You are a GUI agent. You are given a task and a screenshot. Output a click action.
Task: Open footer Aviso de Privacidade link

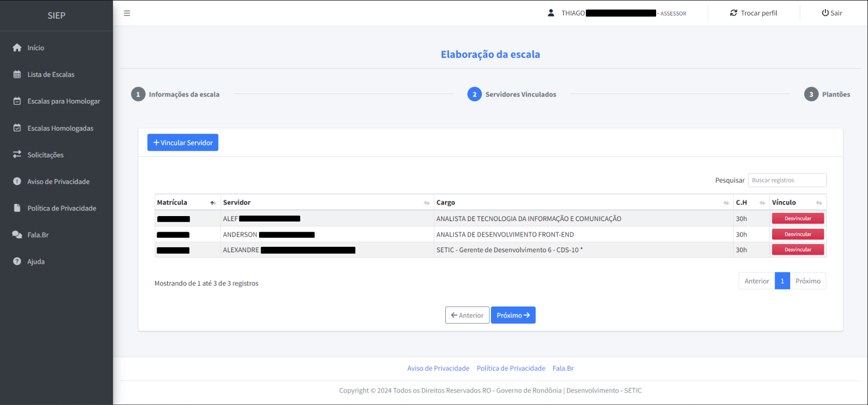[438, 368]
